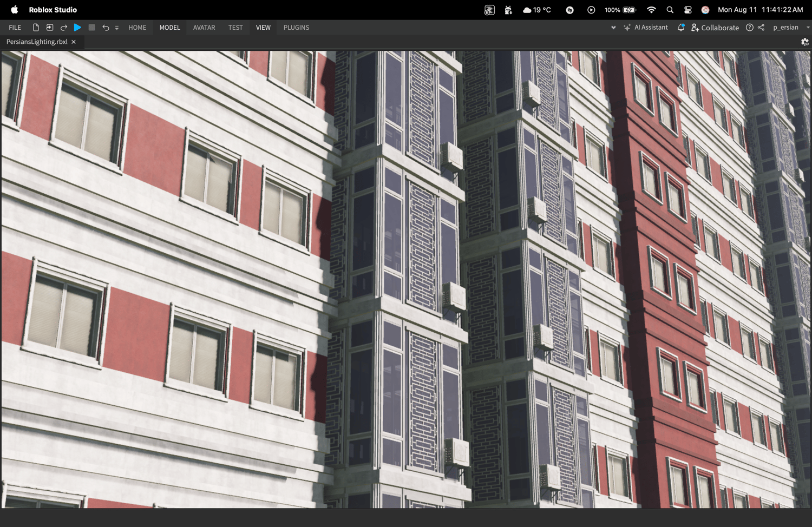The width and height of the screenshot is (812, 527).
Task: Close the PersiansLighting.rbxl tab
Action: pos(74,42)
